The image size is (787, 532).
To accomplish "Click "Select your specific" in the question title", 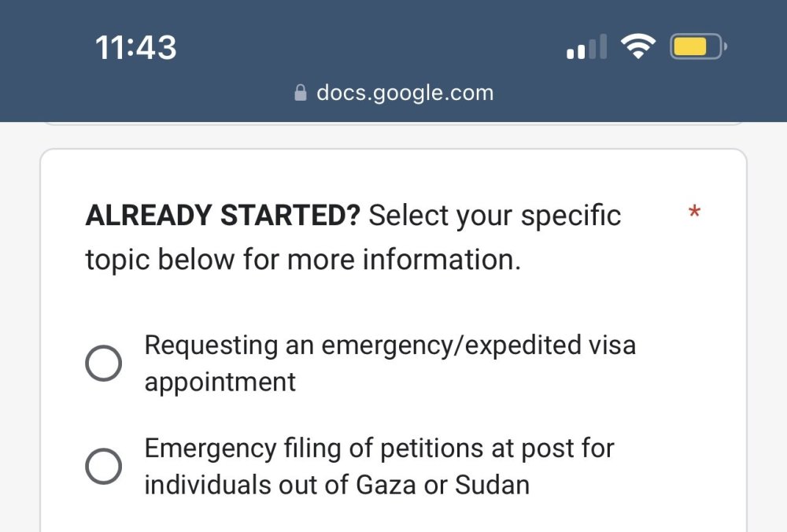I will pyautogui.click(x=495, y=216).
